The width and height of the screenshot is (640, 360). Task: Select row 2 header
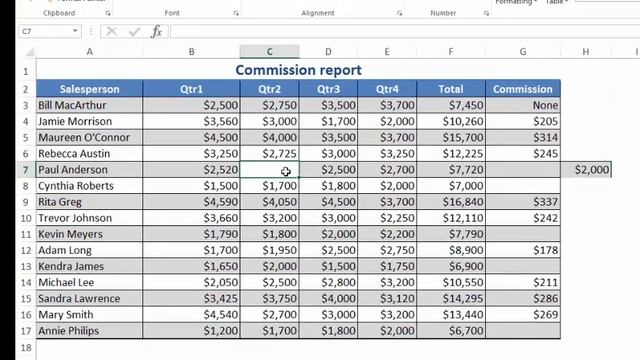coord(26,89)
